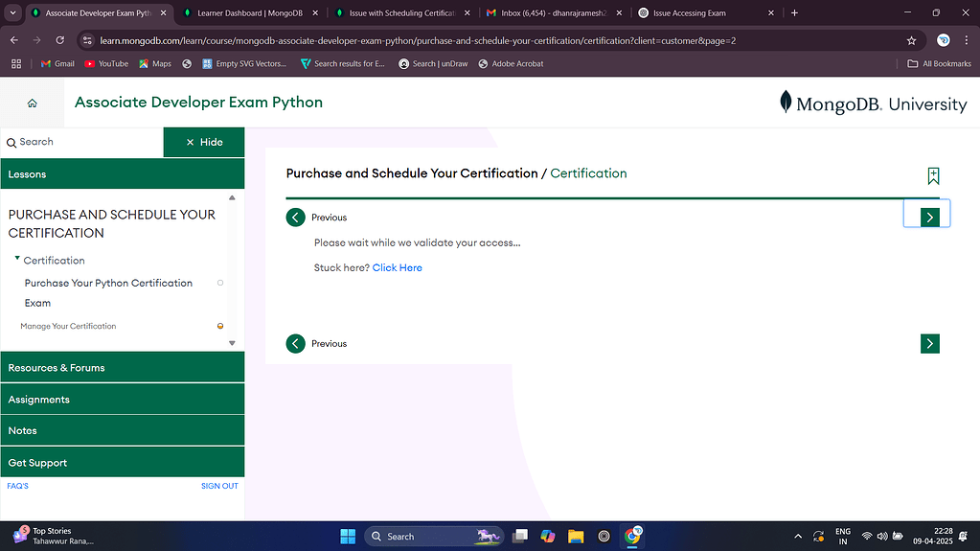Open the Notes section

coord(122,431)
